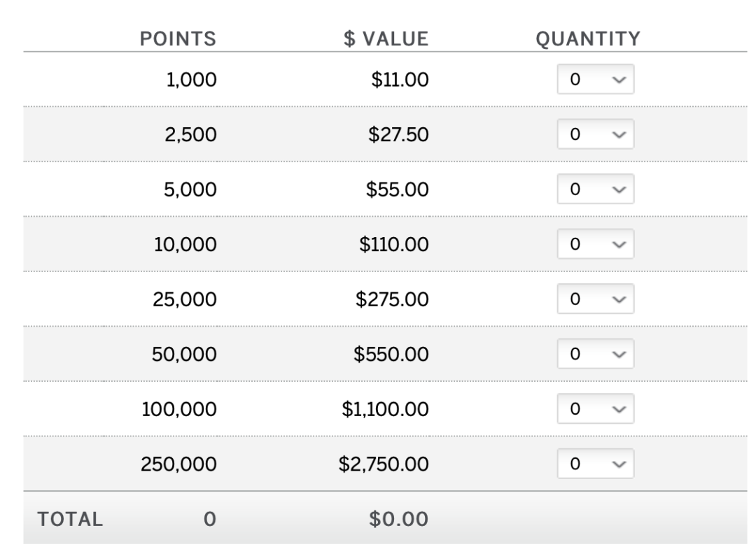
Task: Click the QUANTITY column header
Action: click(588, 39)
